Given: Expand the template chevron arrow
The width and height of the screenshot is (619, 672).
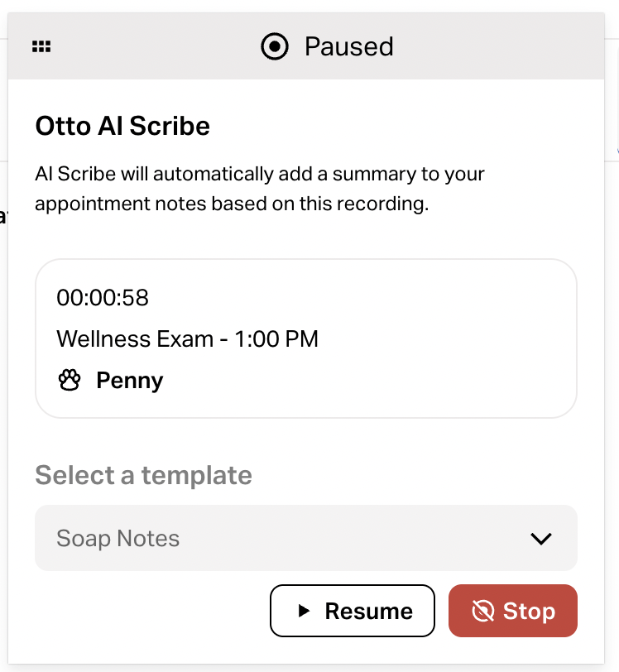Looking at the screenshot, I should [x=540, y=539].
